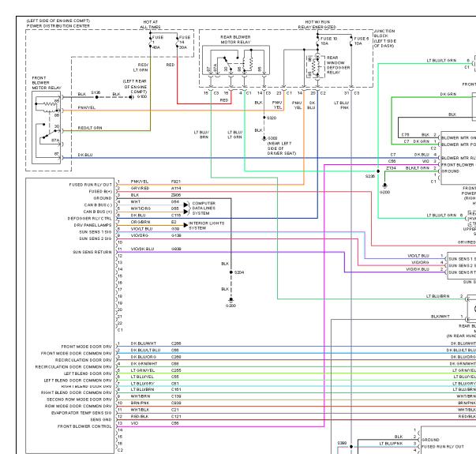Click the FUSED B(+) pin label
The height and width of the screenshot is (454, 476).
click(x=100, y=192)
